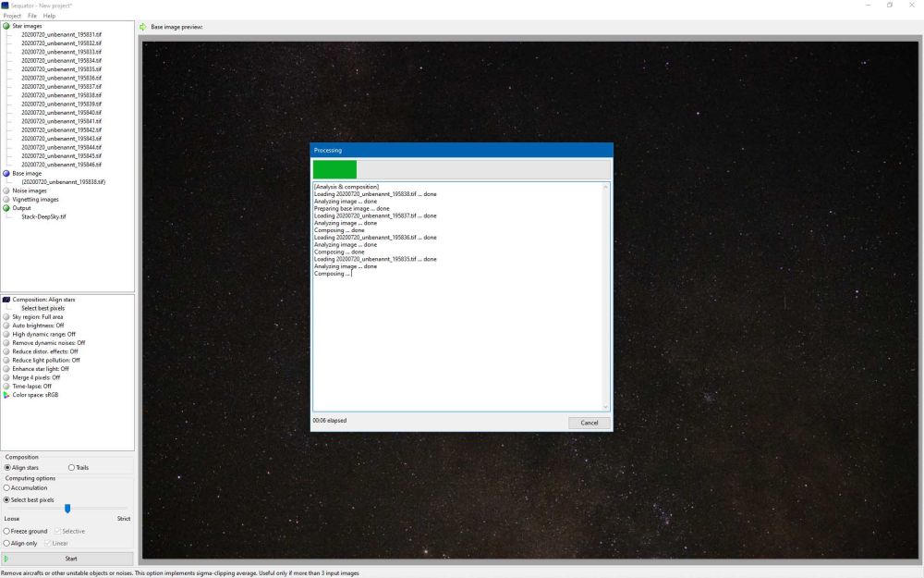Screen dimensions: 924x578
Task: Cancel the processing operation
Action: point(589,422)
